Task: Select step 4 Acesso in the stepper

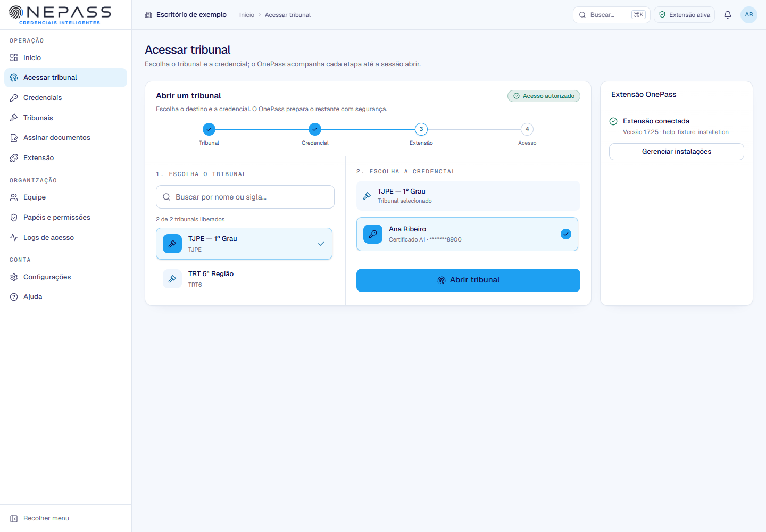Action: pyautogui.click(x=527, y=129)
